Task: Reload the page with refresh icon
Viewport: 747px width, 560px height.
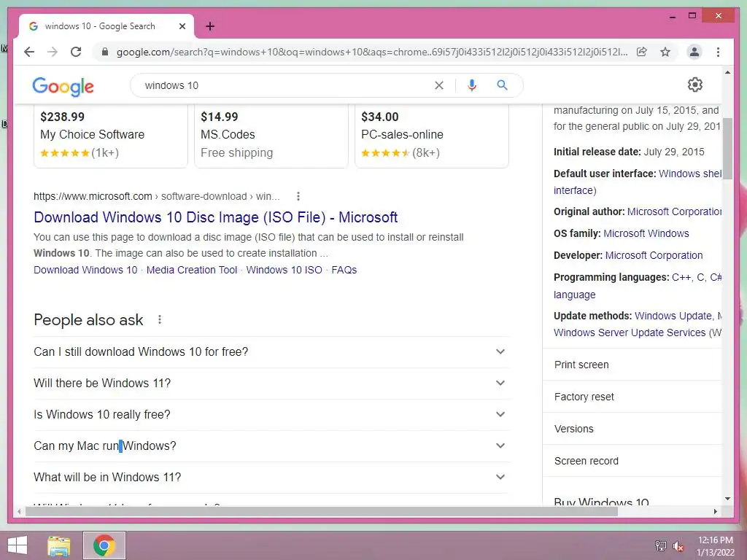Action: point(76,52)
